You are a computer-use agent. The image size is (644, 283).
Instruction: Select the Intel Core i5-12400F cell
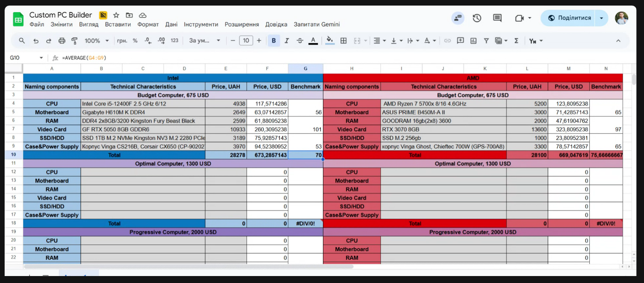143,104
